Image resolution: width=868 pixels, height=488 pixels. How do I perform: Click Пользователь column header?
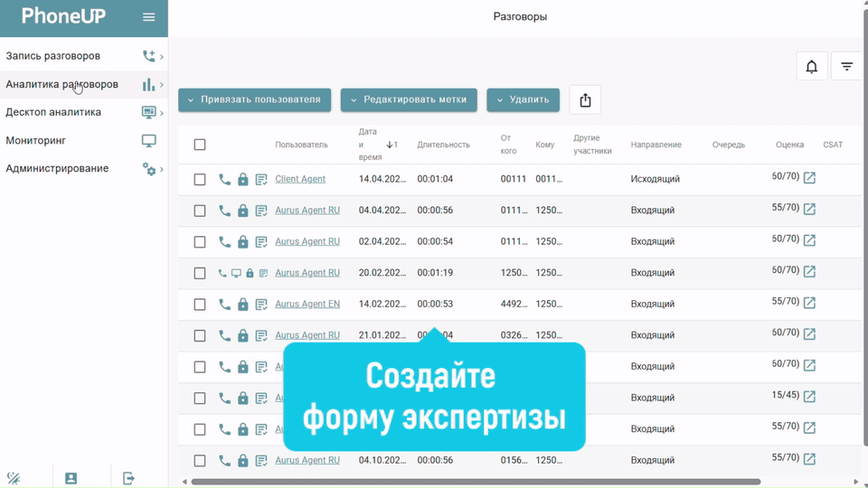tap(301, 145)
